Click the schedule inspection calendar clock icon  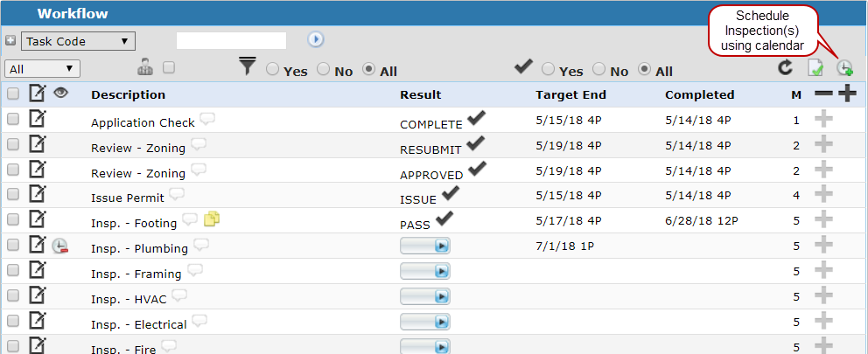[x=844, y=68]
